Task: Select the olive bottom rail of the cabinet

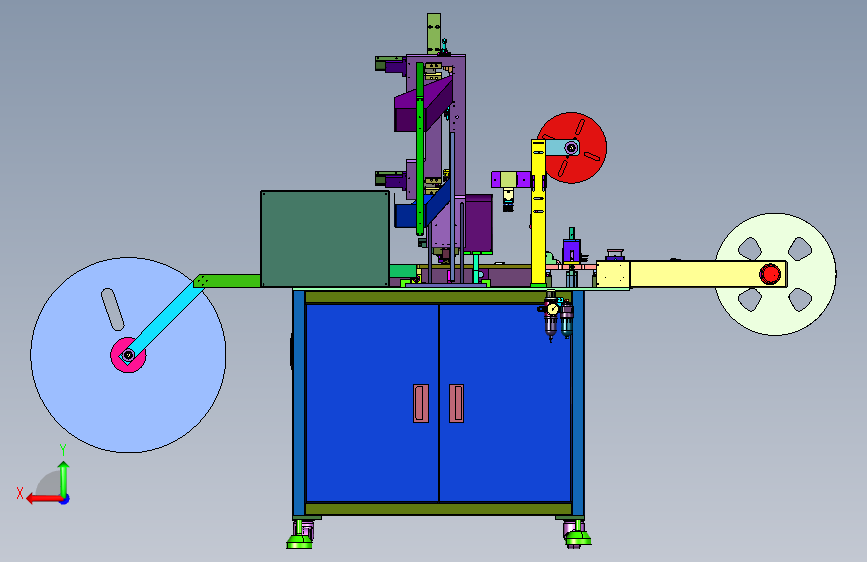Action: click(438, 509)
